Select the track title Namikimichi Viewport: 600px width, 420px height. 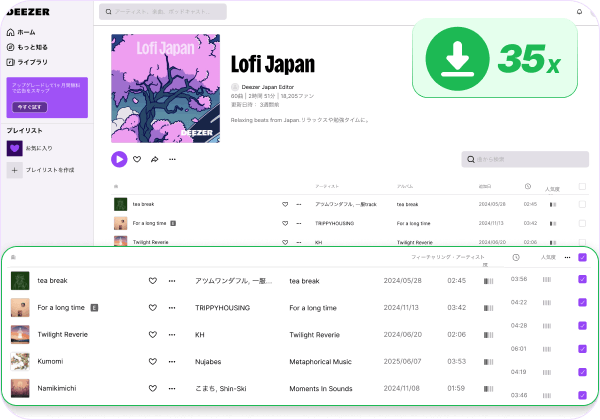pos(57,388)
